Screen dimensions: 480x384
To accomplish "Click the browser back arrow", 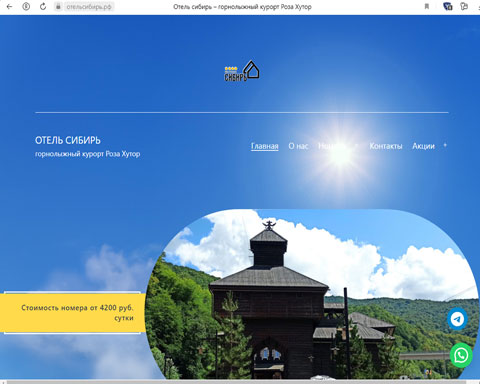I will click(9, 7).
